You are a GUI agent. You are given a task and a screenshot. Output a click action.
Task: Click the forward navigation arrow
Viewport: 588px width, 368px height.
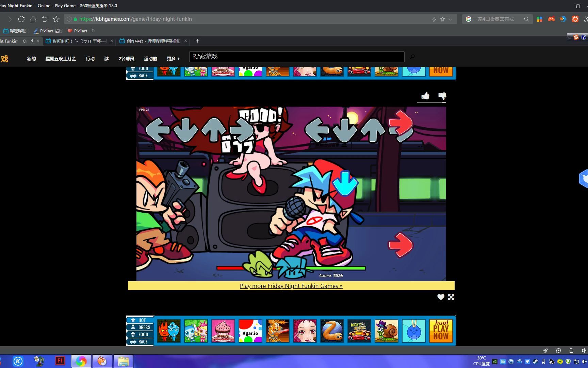(10, 19)
